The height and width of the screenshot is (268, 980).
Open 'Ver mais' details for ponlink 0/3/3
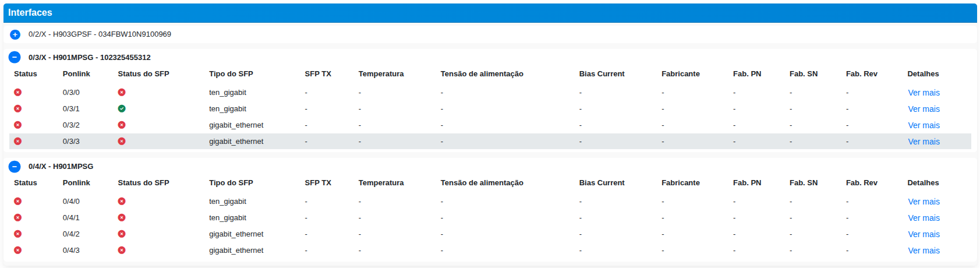pos(924,142)
